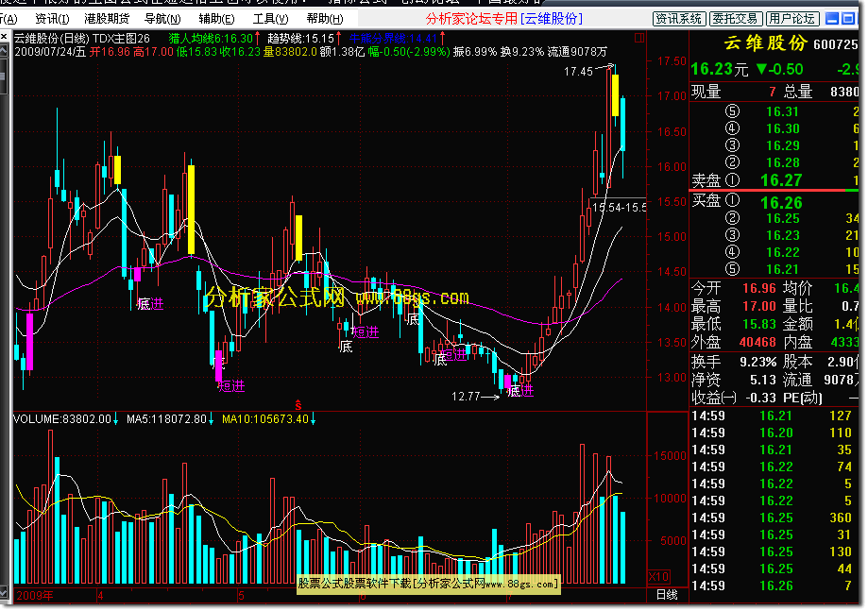Image resolution: width=868 pixels, height=611 pixels.
Task: Click the blue minimize window icon
Action: pos(831,19)
